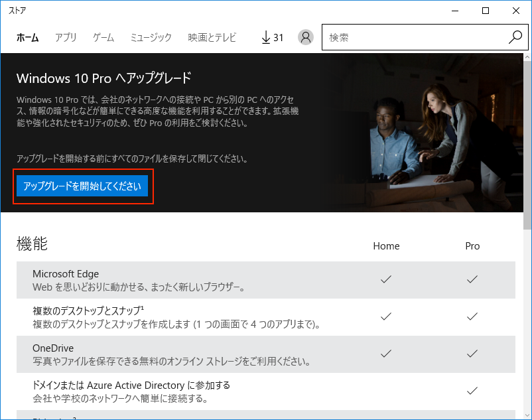The width and height of the screenshot is (532, 420).
Task: Click the magnifier search icon
Action: (515, 38)
